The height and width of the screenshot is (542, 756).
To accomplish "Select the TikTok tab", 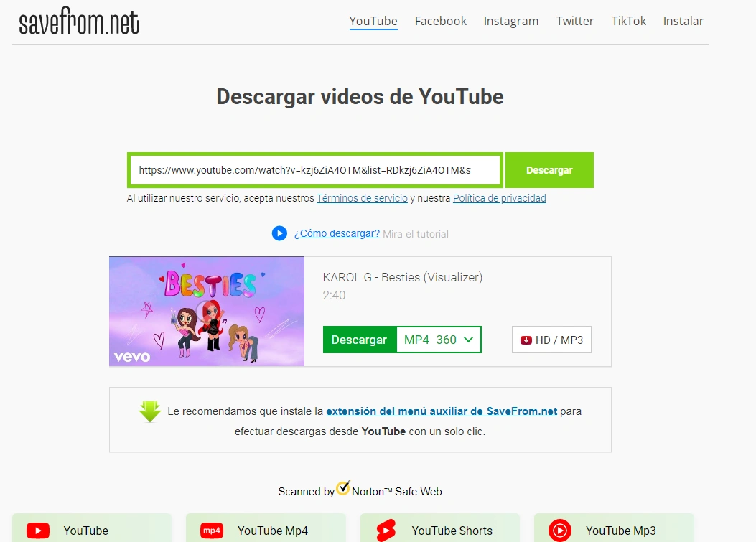I will tap(629, 21).
